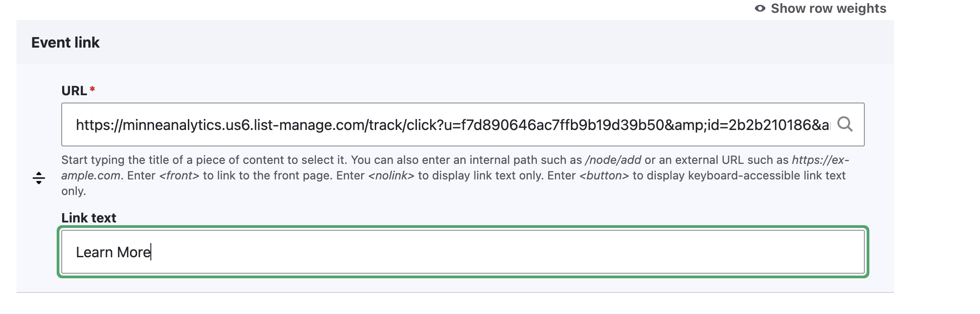Click the italic <front> keyword in help text
The width and height of the screenshot is (980, 314).
pos(179,175)
